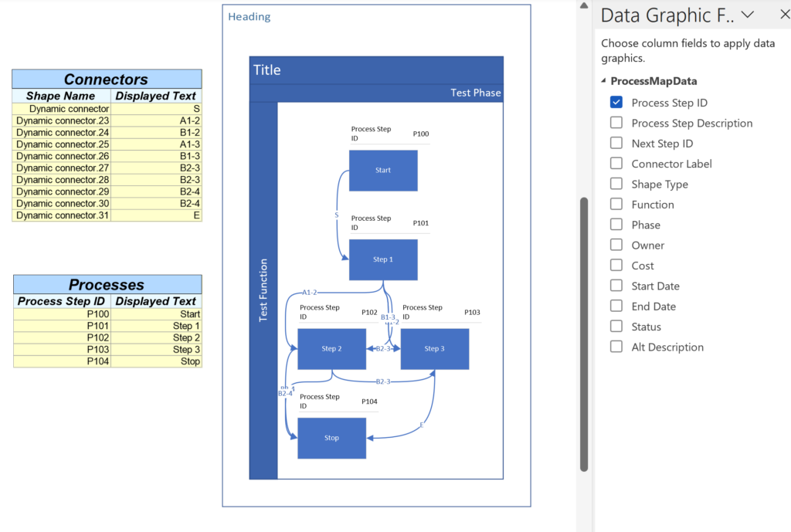The height and width of the screenshot is (532, 791).
Task: Close the Data Graphic Fields pane
Action: pyautogui.click(x=785, y=15)
